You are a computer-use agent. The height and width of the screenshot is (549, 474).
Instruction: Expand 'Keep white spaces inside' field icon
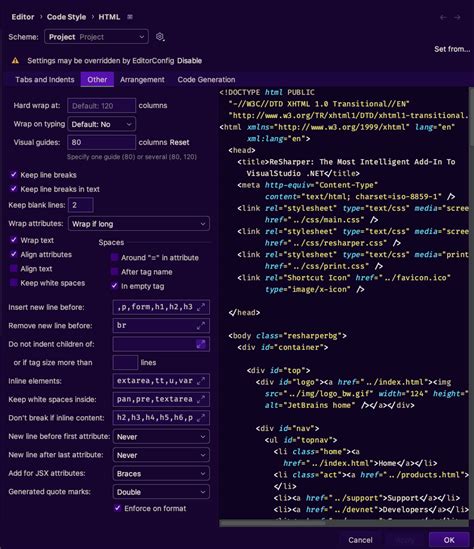click(x=201, y=399)
